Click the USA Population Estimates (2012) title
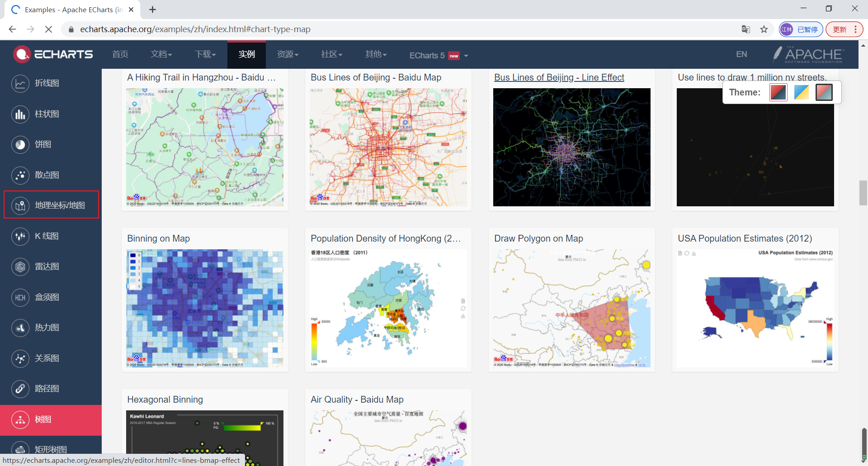This screenshot has width=868, height=466. (745, 238)
